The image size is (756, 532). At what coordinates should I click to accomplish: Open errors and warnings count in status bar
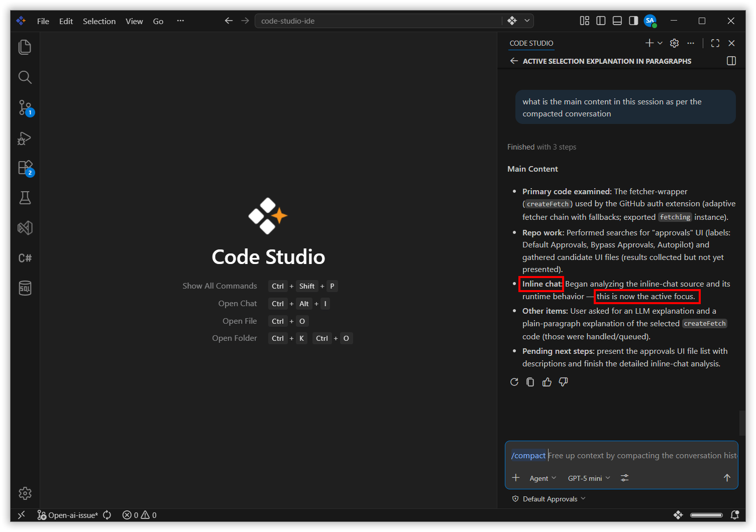140,515
